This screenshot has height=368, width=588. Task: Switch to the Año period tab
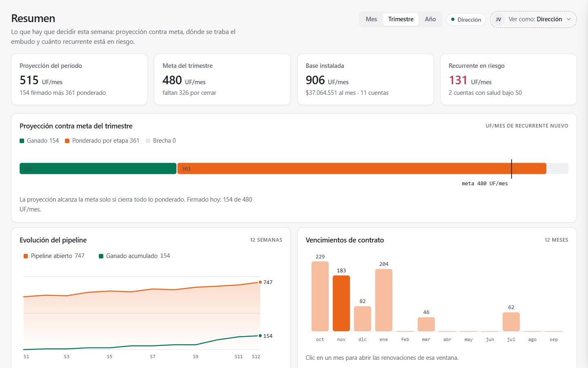430,19
